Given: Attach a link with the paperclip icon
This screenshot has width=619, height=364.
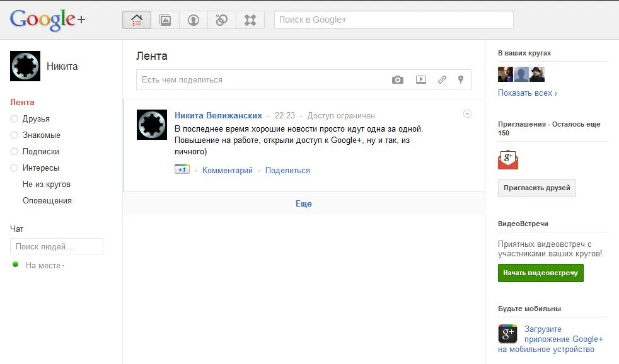Looking at the screenshot, I should [x=442, y=79].
